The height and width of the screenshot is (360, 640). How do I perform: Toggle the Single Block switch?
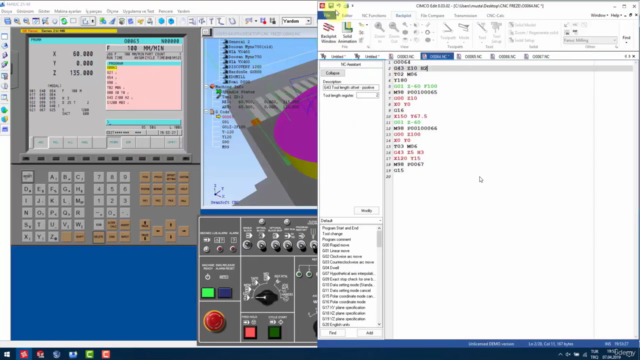click(247, 245)
